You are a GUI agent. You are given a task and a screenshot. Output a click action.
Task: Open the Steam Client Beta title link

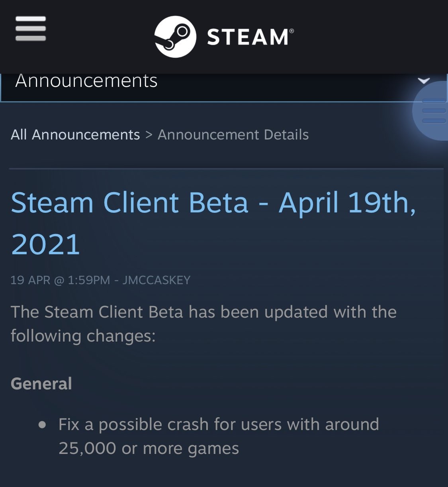tap(213, 202)
